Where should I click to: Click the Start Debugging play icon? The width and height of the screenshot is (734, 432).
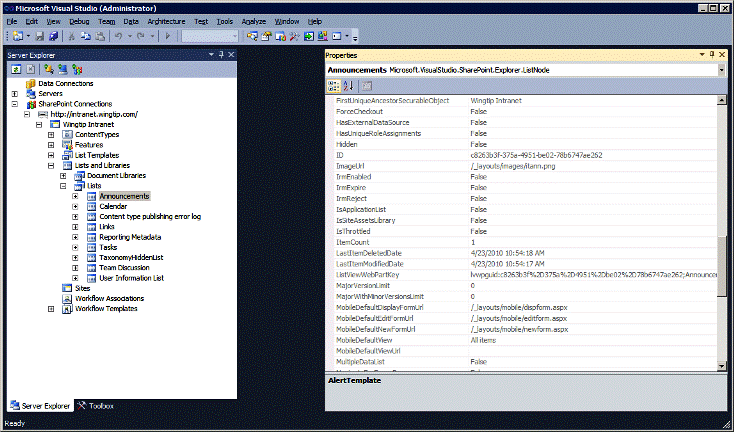[x=168, y=36]
